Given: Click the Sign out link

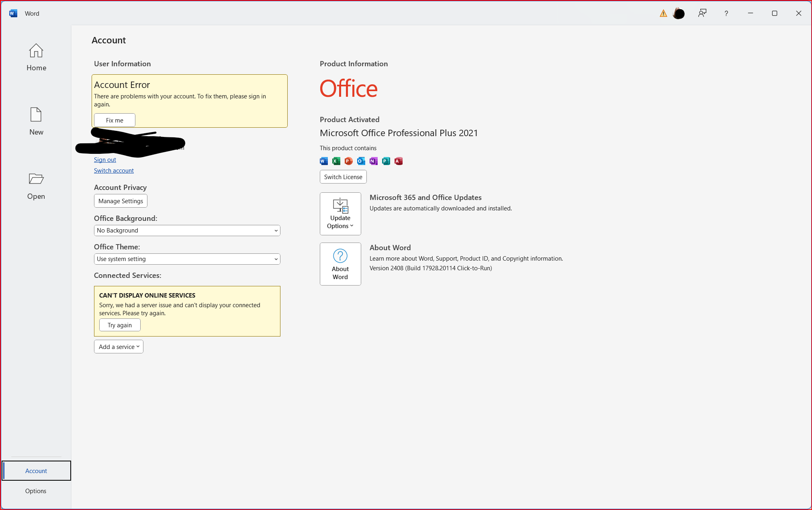Looking at the screenshot, I should (105, 160).
